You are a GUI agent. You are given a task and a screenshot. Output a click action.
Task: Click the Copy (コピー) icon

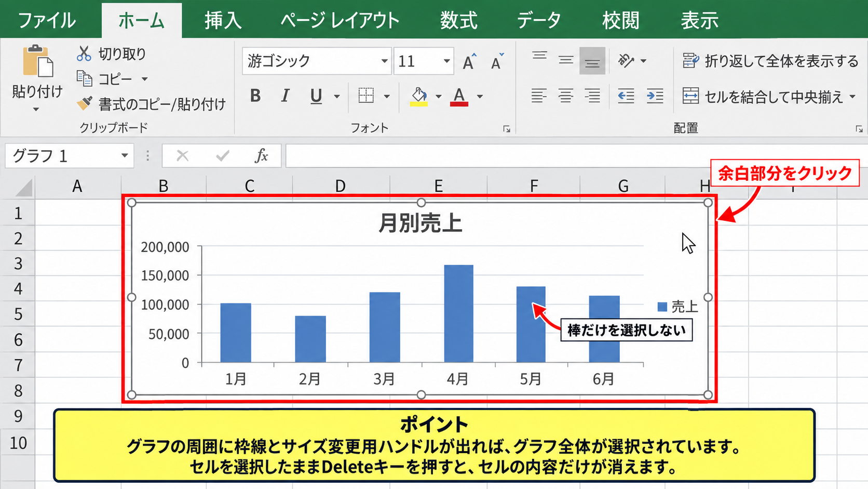pyautogui.click(x=84, y=78)
